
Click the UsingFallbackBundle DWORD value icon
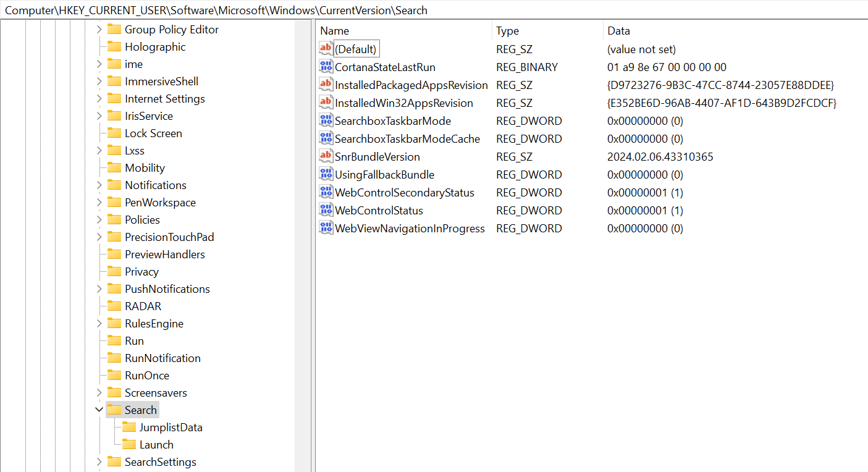click(326, 174)
